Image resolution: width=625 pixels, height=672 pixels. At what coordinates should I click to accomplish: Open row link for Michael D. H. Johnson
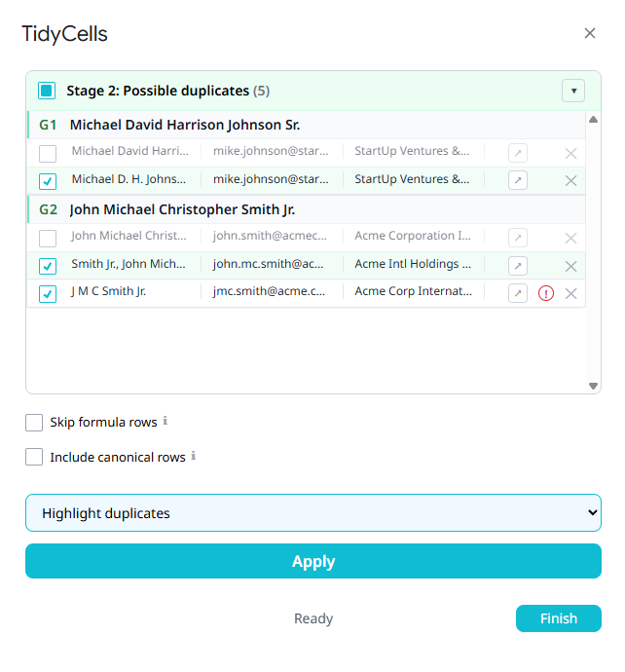click(x=519, y=180)
